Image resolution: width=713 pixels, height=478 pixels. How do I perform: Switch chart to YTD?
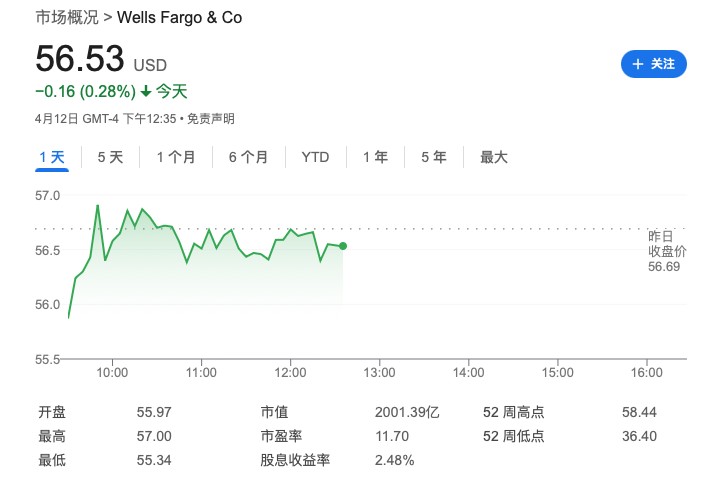click(x=315, y=157)
